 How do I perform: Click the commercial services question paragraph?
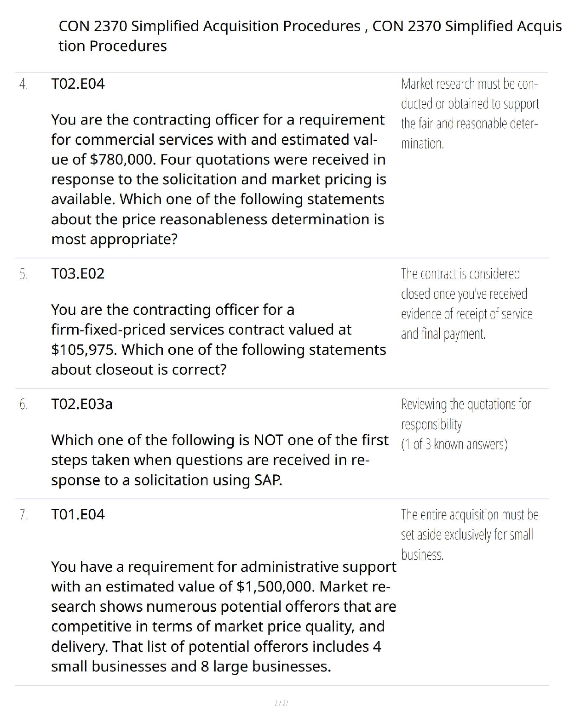pos(218,179)
